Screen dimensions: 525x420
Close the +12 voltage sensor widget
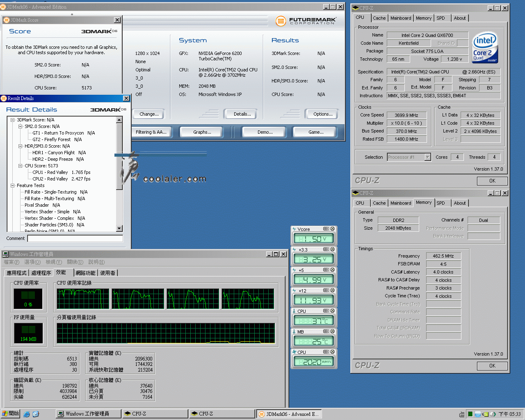(x=333, y=290)
